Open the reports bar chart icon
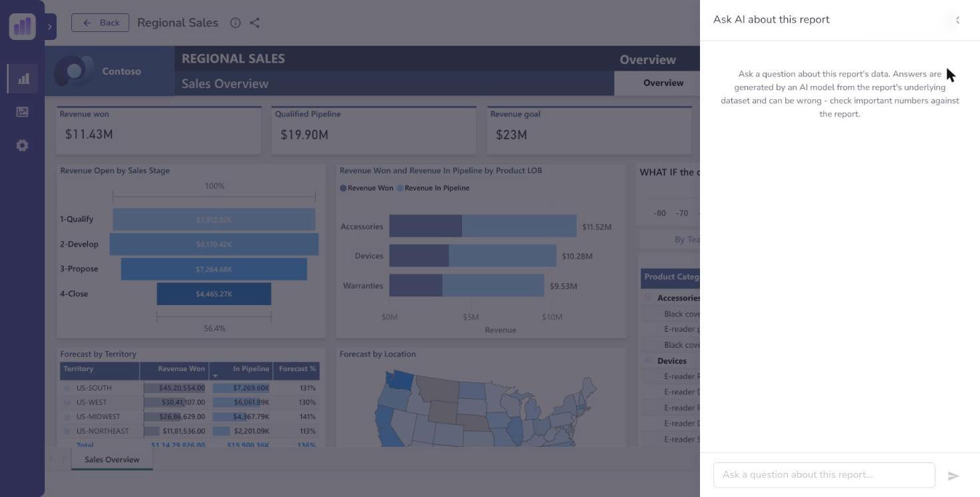The height and width of the screenshot is (497, 980). [23, 79]
